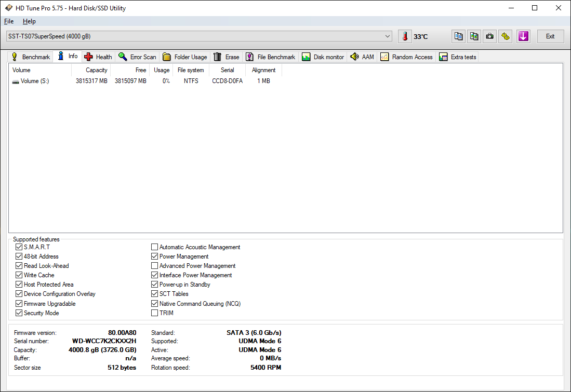Switch to the Folder Usage tab
The width and height of the screenshot is (571, 392).
pyautogui.click(x=184, y=57)
